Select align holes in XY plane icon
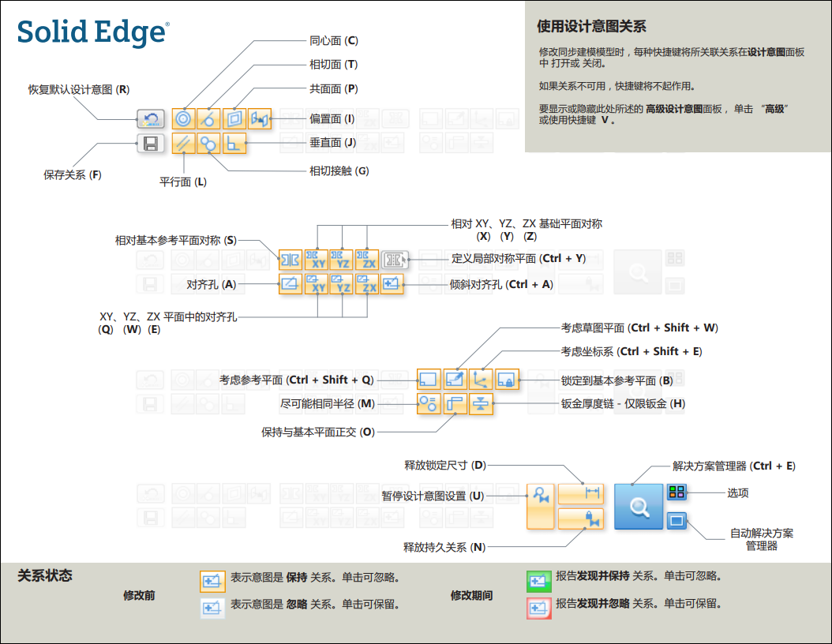 (317, 284)
